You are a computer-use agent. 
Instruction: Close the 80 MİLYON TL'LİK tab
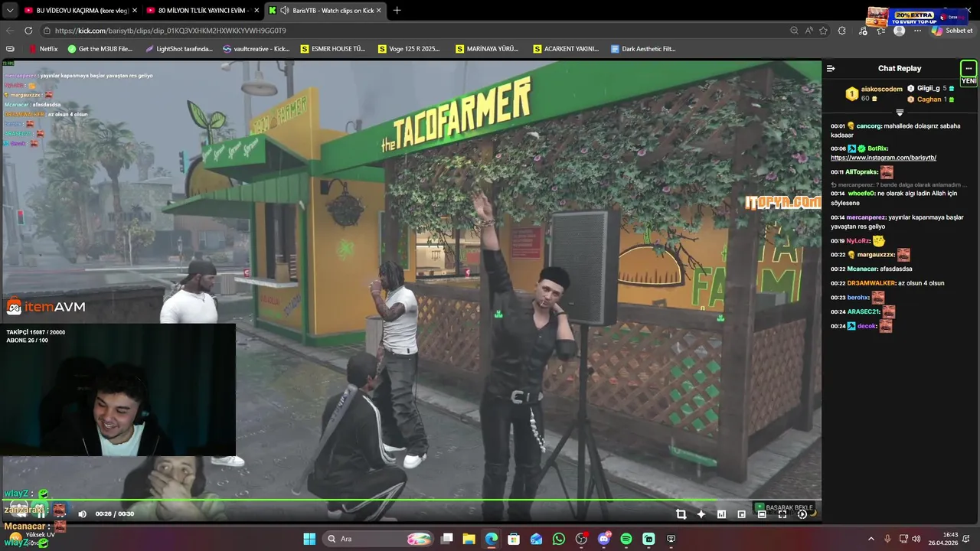255,11
